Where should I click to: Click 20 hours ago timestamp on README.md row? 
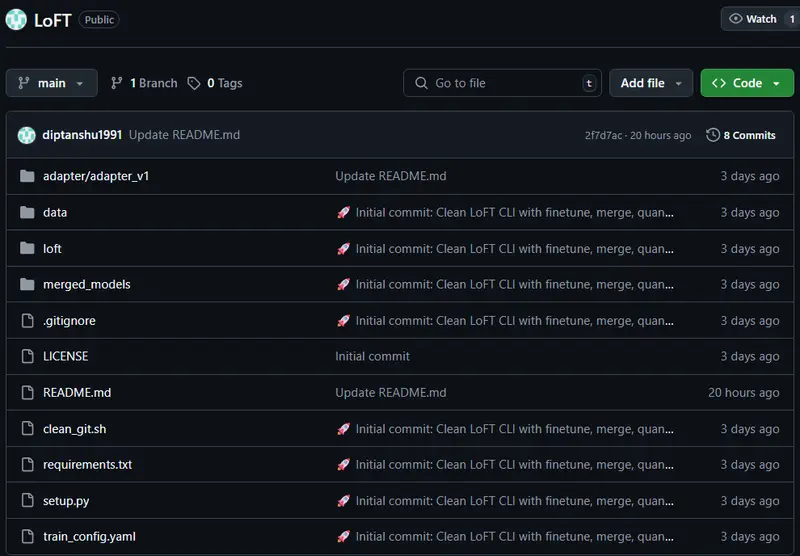[x=743, y=392]
